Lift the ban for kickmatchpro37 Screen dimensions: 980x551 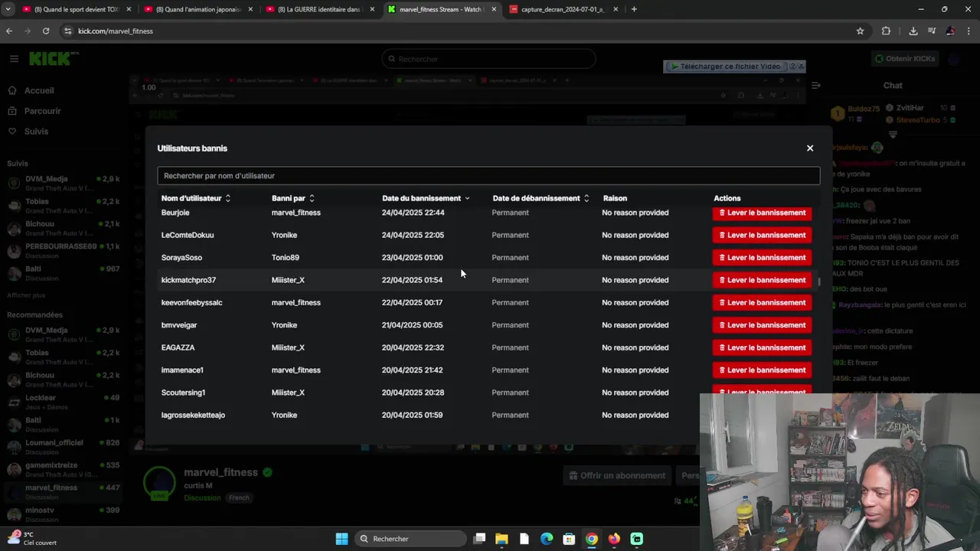point(762,280)
